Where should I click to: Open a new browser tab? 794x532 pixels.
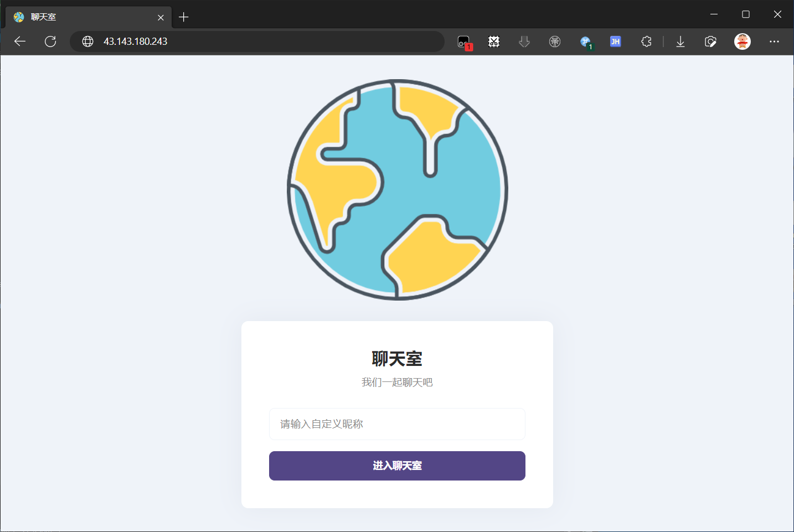184,17
